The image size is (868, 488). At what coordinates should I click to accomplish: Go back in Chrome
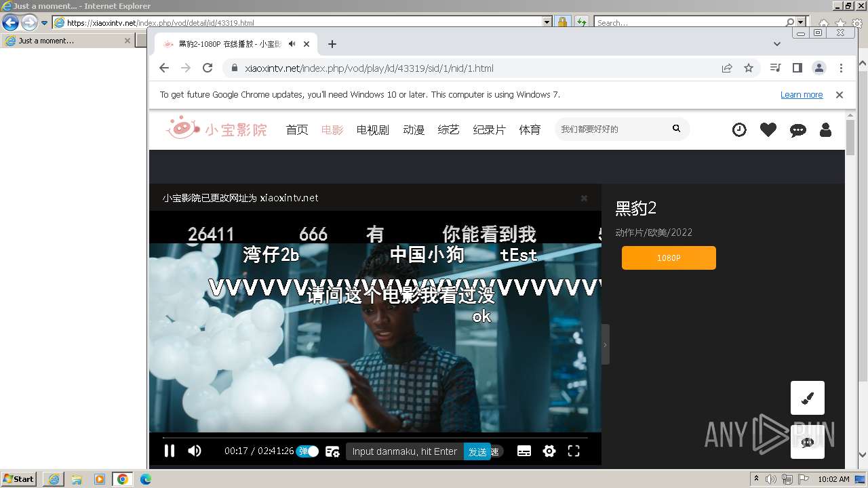(x=164, y=68)
